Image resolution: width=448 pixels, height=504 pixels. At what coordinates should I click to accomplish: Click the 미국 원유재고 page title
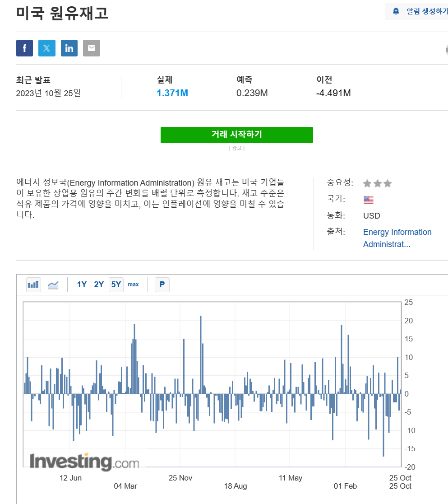tap(62, 13)
